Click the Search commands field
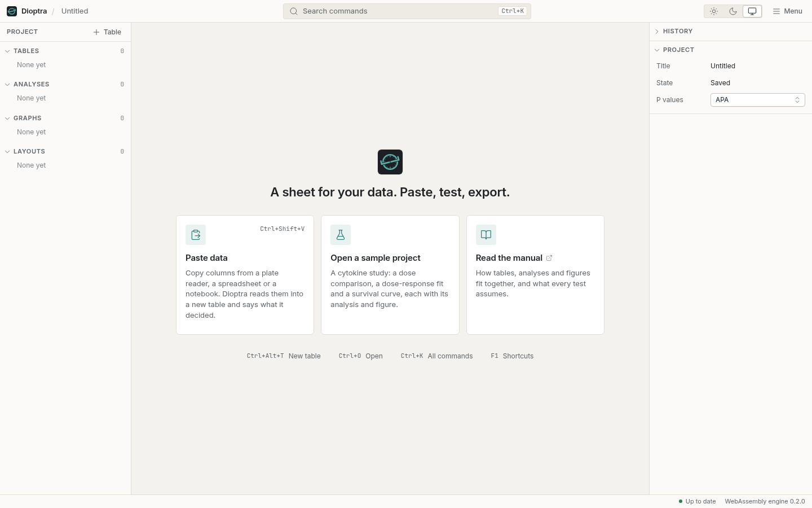812x508 pixels. (407, 11)
